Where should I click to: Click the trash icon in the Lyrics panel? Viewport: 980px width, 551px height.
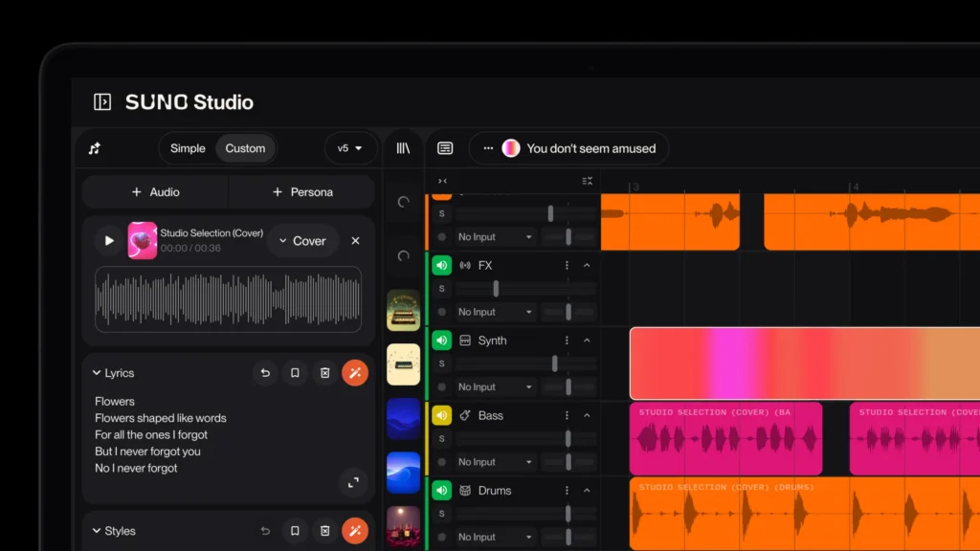(x=324, y=372)
